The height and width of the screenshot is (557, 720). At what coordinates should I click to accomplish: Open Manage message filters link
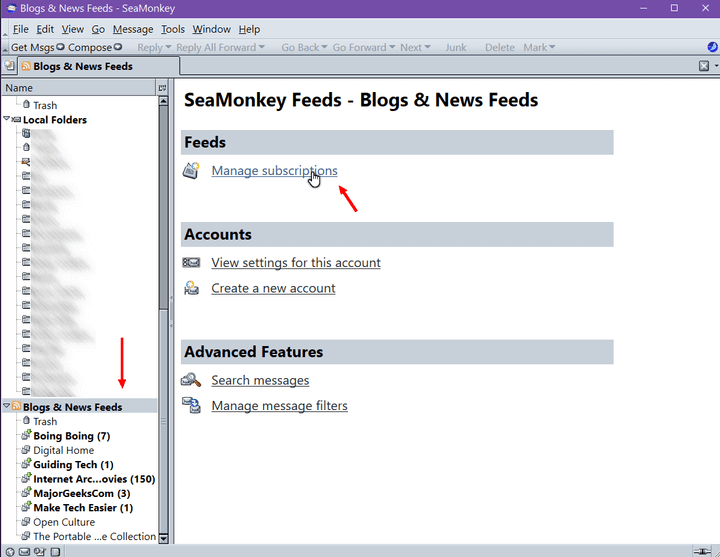pyautogui.click(x=279, y=406)
